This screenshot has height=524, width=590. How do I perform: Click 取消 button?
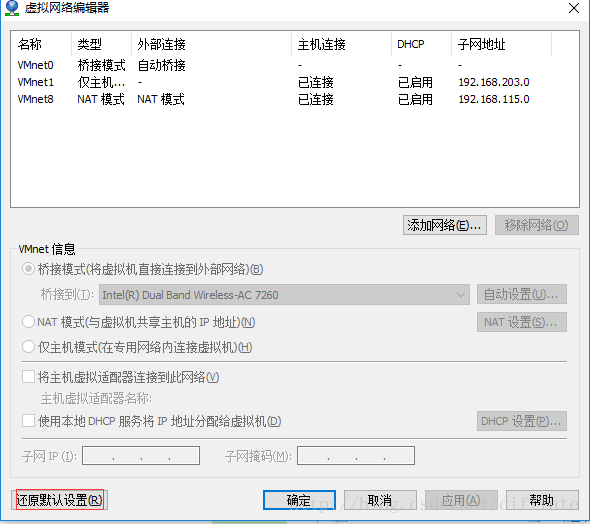380,500
